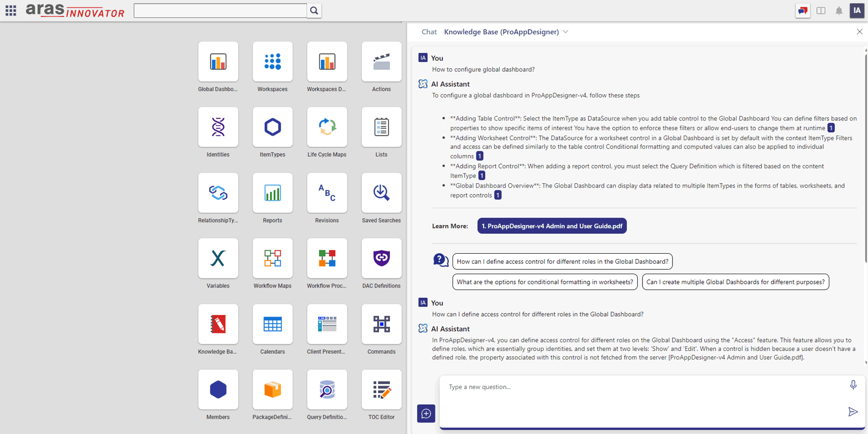
Task: Select the Chat tab label
Action: [x=429, y=32]
